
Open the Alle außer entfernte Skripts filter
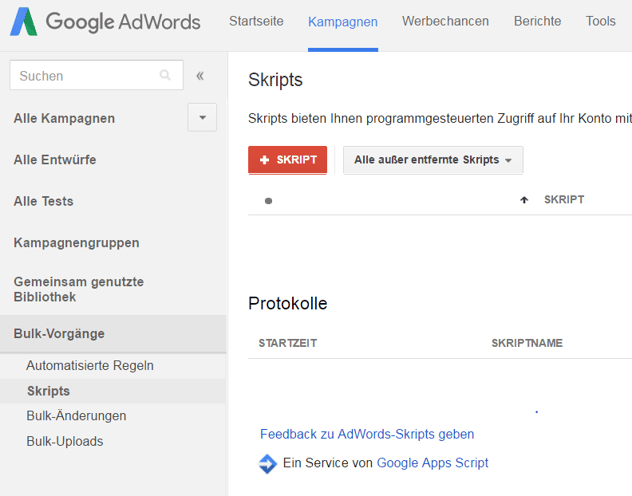click(x=433, y=160)
